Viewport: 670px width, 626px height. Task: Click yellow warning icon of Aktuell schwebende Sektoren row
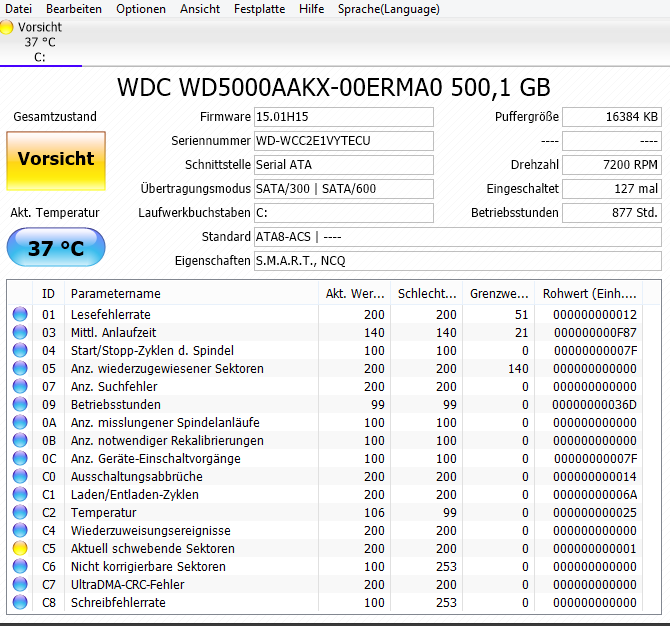[20, 548]
